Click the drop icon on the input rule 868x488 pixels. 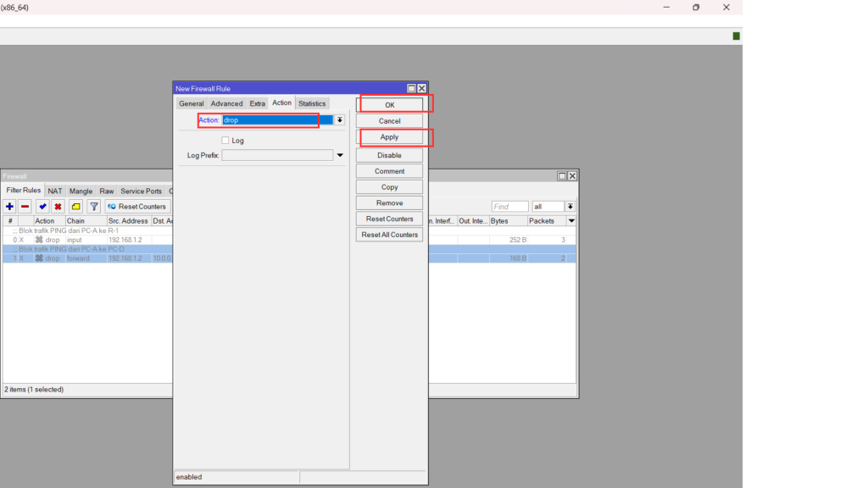click(39, 240)
